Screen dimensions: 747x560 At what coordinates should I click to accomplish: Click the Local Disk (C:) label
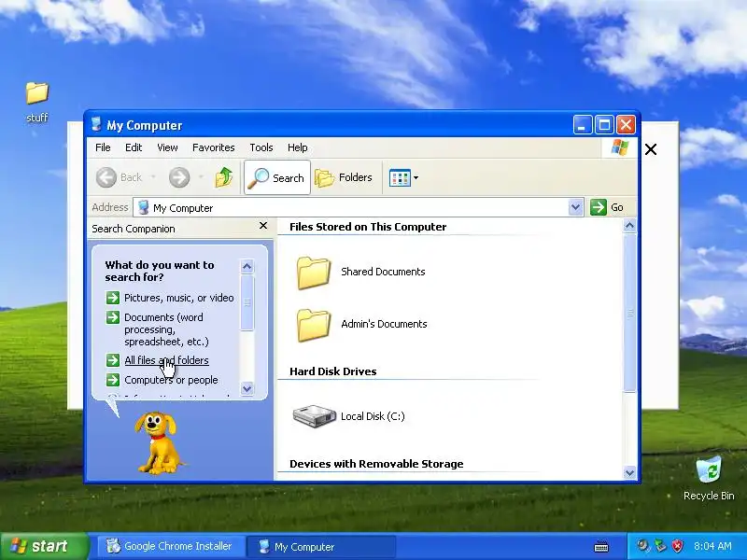373,416
